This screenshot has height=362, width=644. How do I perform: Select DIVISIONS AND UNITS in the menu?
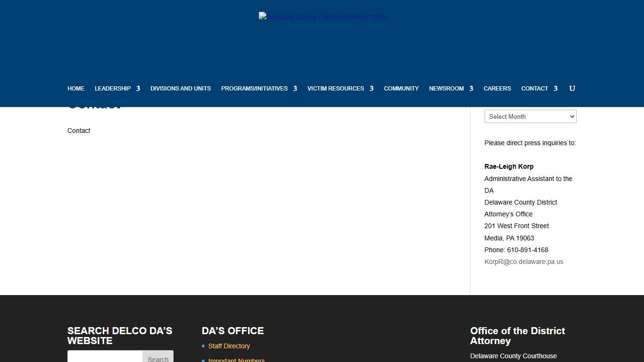[x=181, y=89]
